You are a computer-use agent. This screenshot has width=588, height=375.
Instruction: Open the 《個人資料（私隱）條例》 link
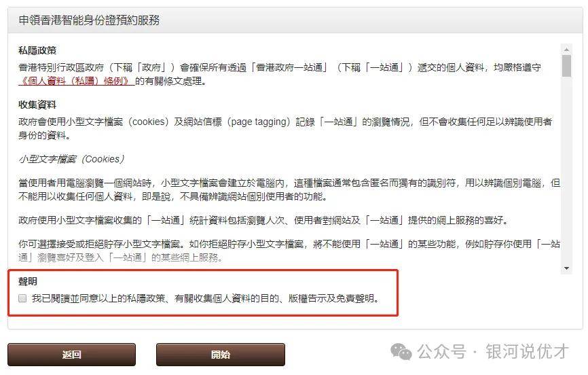point(76,81)
